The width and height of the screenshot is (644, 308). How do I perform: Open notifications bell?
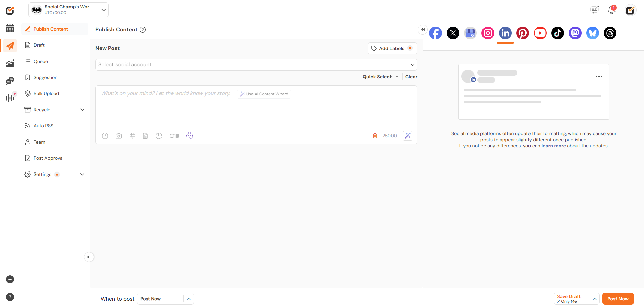point(612,10)
